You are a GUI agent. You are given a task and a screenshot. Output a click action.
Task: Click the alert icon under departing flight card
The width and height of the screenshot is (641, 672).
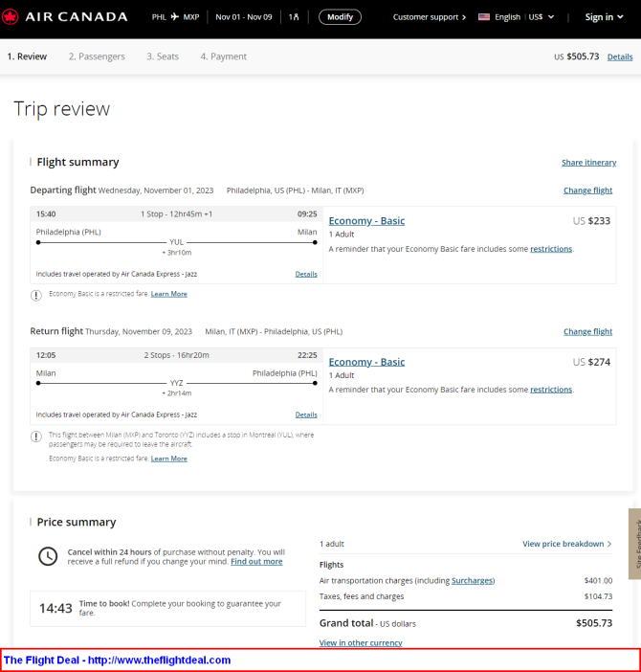36,295
